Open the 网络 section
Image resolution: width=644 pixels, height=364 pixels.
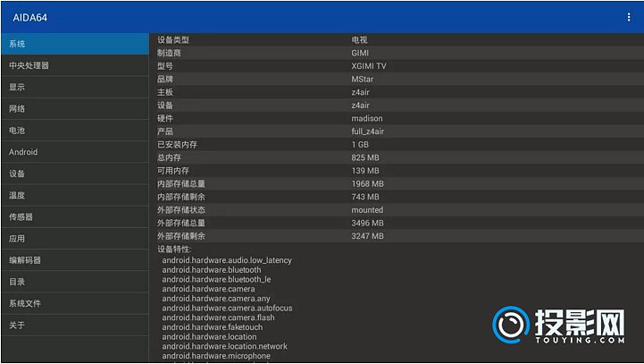coord(75,108)
